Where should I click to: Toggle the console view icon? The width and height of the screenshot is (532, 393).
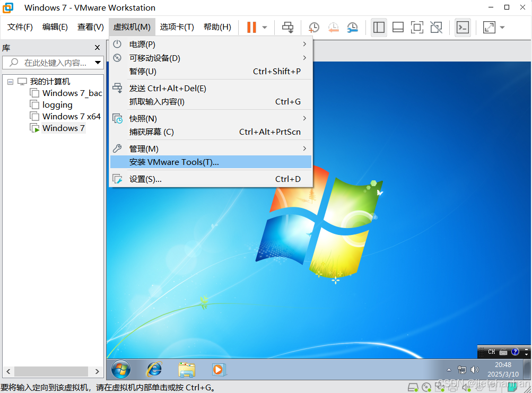(463, 27)
